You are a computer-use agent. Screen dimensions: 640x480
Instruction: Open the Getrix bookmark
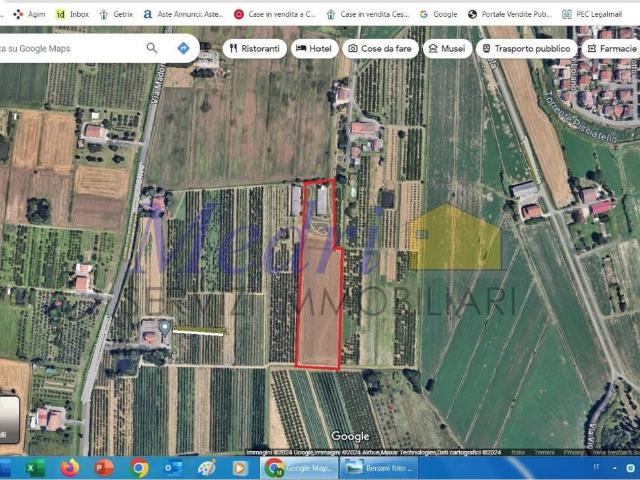[115, 14]
